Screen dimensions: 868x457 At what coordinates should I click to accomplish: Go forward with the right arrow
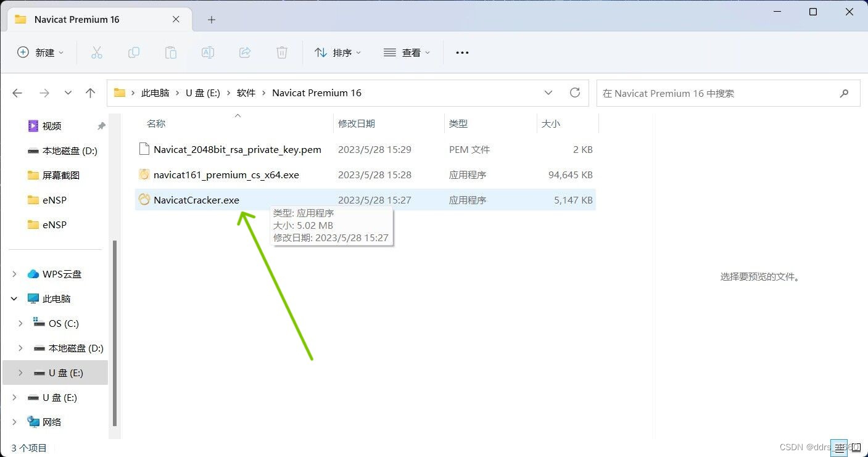tap(44, 93)
